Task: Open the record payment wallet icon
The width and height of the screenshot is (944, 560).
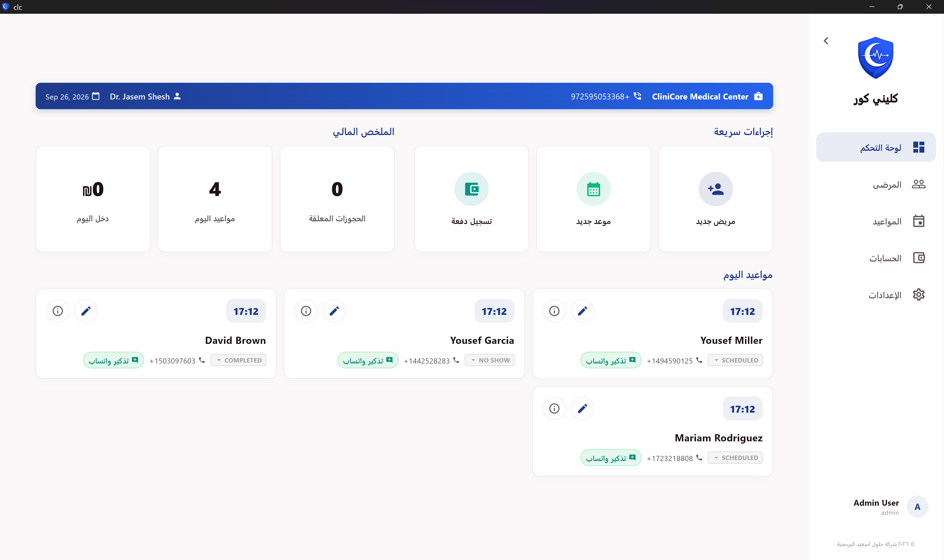Action: 471,189
